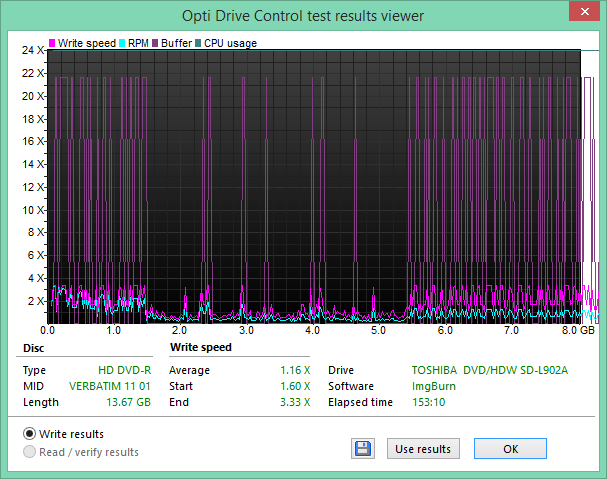This screenshot has height=479, width=607.
Task: Click the window title text
Action: [x=303, y=16]
